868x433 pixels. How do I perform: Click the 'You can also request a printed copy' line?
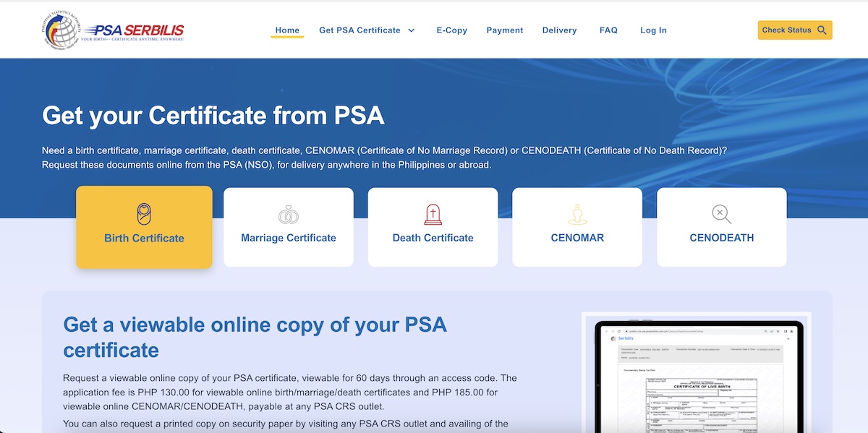pyautogui.click(x=286, y=424)
